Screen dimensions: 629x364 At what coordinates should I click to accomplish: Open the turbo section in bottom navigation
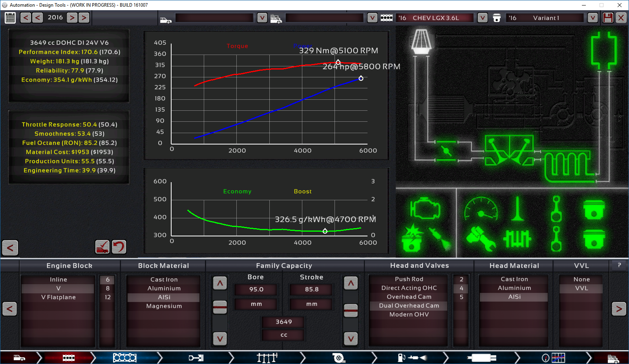point(338,358)
